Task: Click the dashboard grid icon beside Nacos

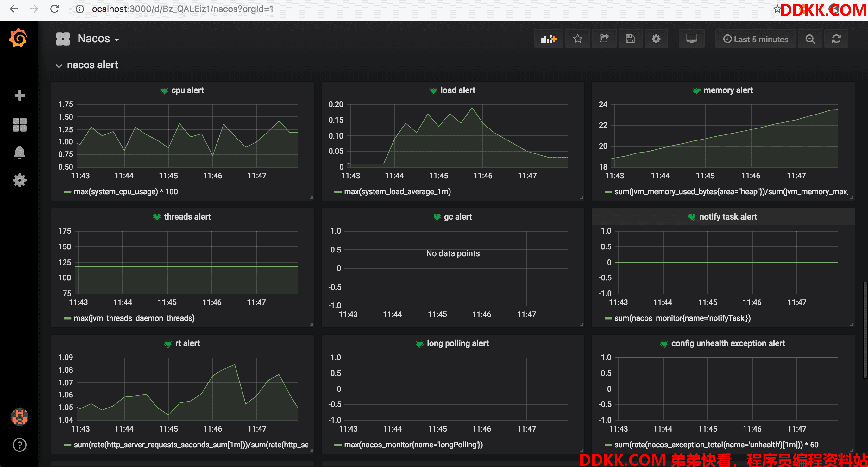Action: (63, 39)
